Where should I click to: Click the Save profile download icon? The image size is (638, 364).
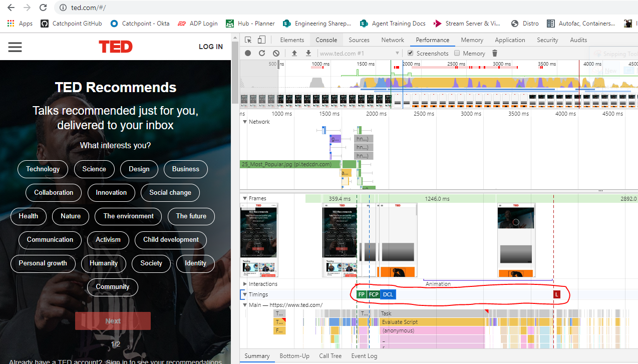(308, 53)
